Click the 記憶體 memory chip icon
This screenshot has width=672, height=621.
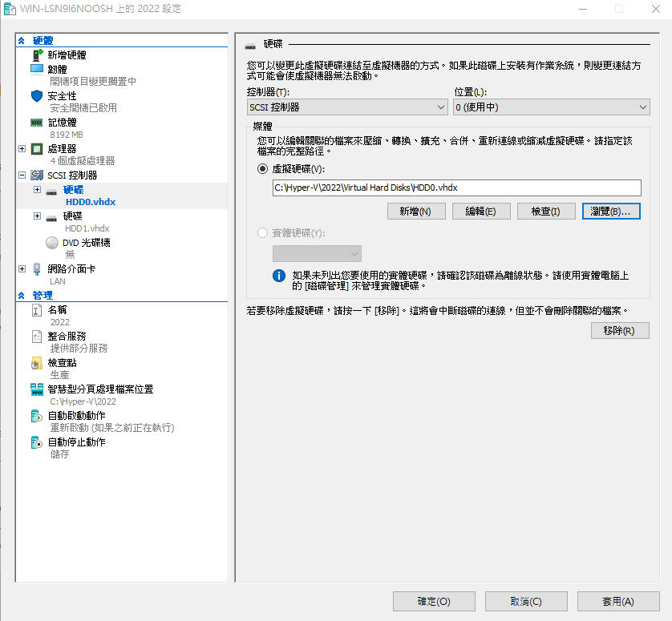[x=37, y=123]
